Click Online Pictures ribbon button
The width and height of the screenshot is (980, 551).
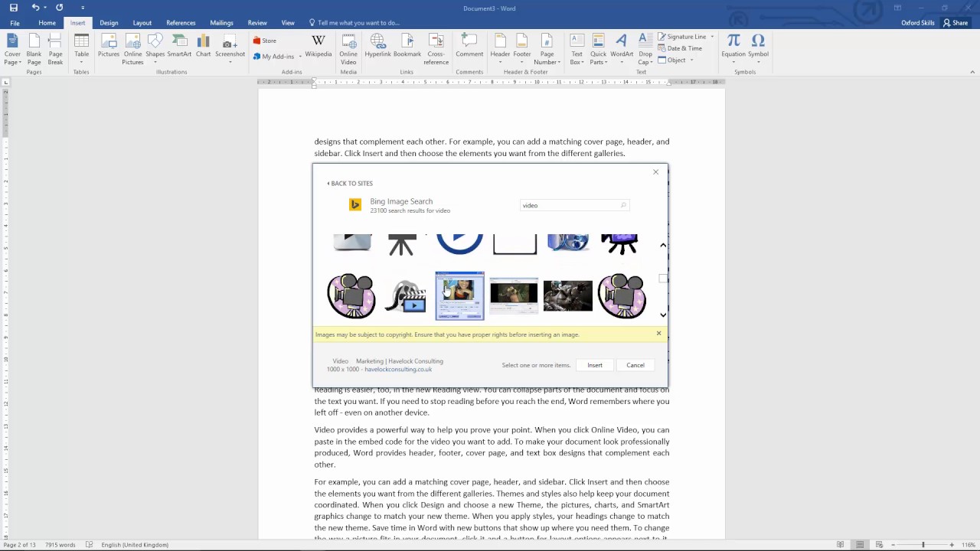[x=132, y=50]
